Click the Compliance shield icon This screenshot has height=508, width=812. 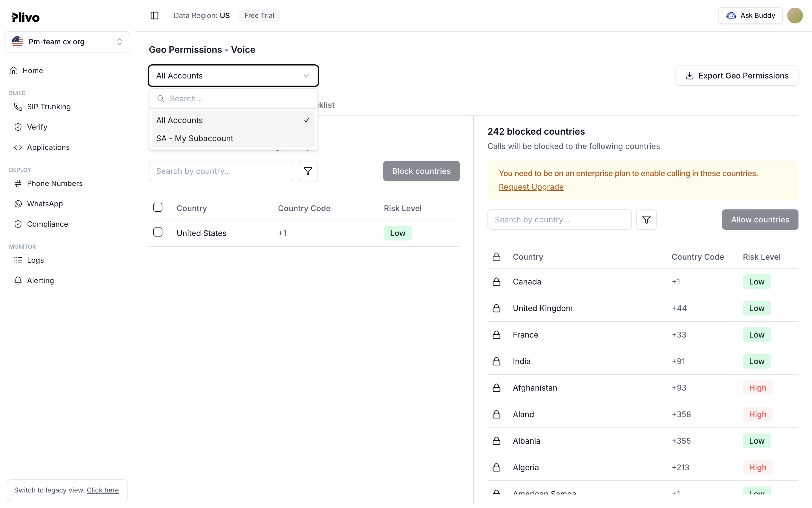tap(18, 224)
